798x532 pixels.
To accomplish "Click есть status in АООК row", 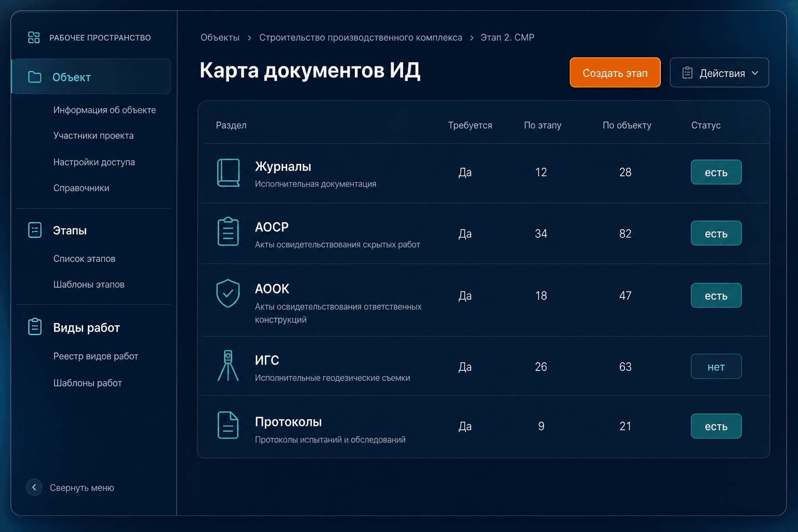I will [x=716, y=296].
